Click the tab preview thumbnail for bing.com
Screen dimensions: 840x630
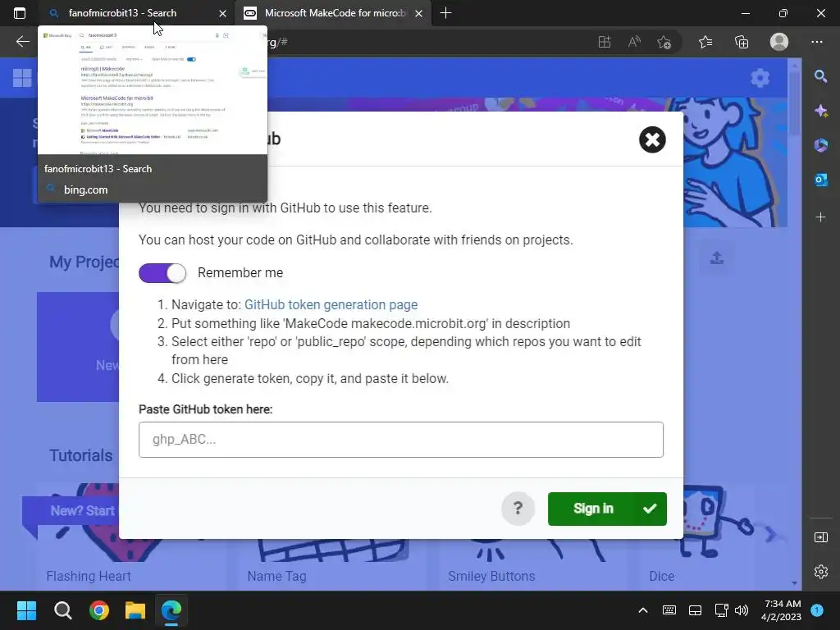pyautogui.click(x=153, y=91)
